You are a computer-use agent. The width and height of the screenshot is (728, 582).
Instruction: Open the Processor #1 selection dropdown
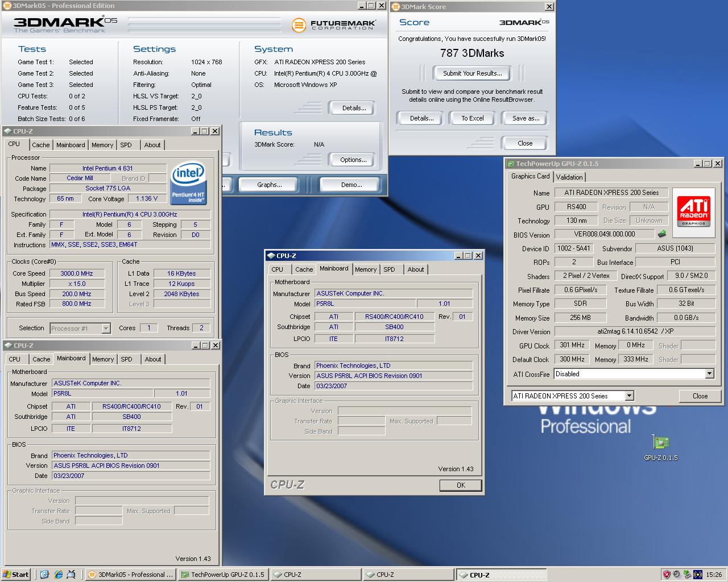(x=106, y=328)
